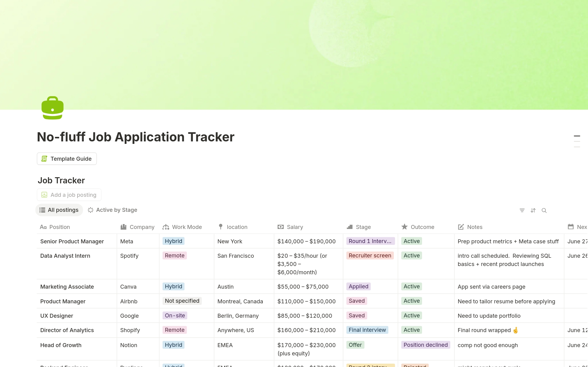Click the money icon in Salary header
This screenshot has height=367, width=588.
281,227
